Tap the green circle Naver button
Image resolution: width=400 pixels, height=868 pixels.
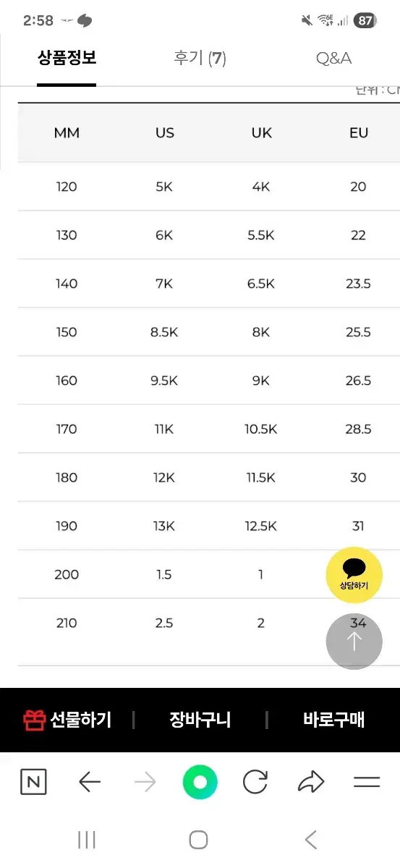point(200,782)
